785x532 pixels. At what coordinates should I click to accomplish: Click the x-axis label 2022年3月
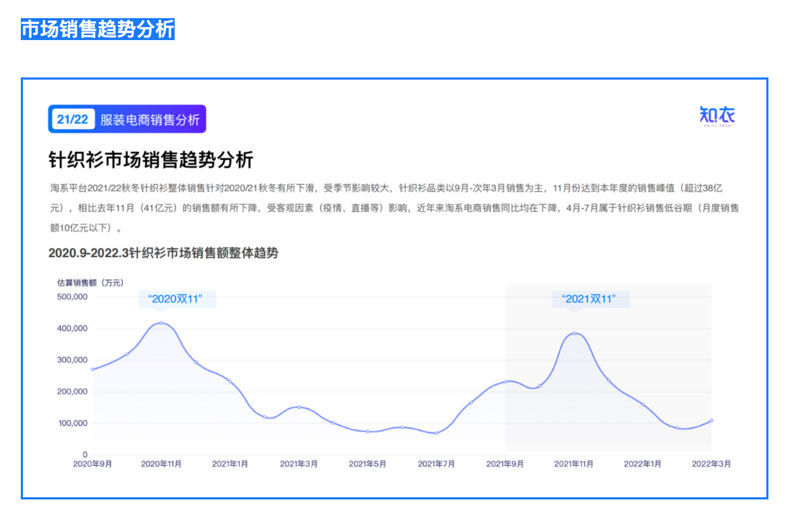[x=711, y=464]
